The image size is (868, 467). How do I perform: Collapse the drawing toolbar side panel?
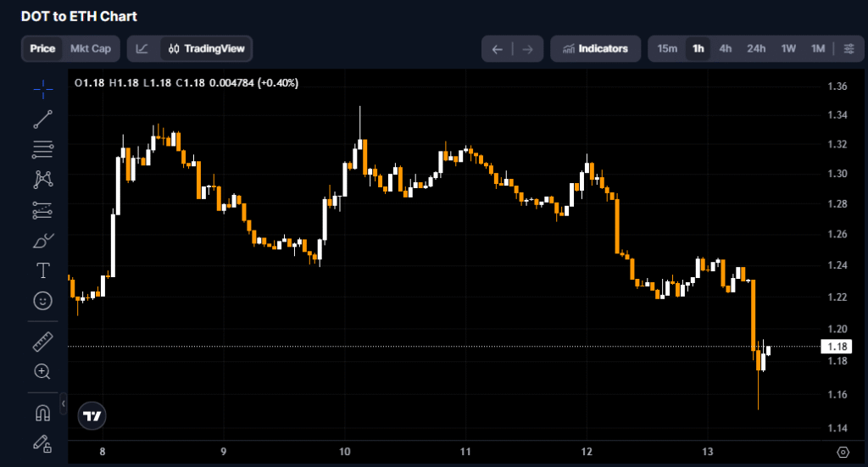click(x=64, y=404)
